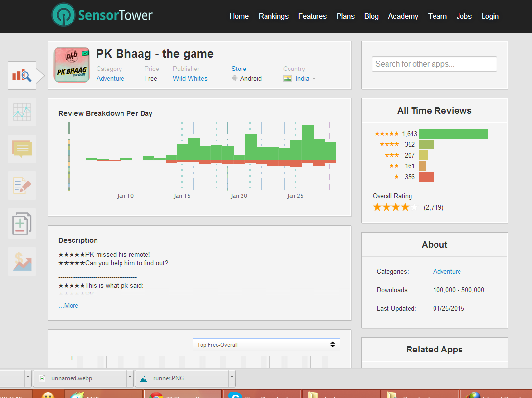Image resolution: width=532 pixels, height=398 pixels.
Task: Click the tallest green bar in review chart
Action: pos(307,143)
